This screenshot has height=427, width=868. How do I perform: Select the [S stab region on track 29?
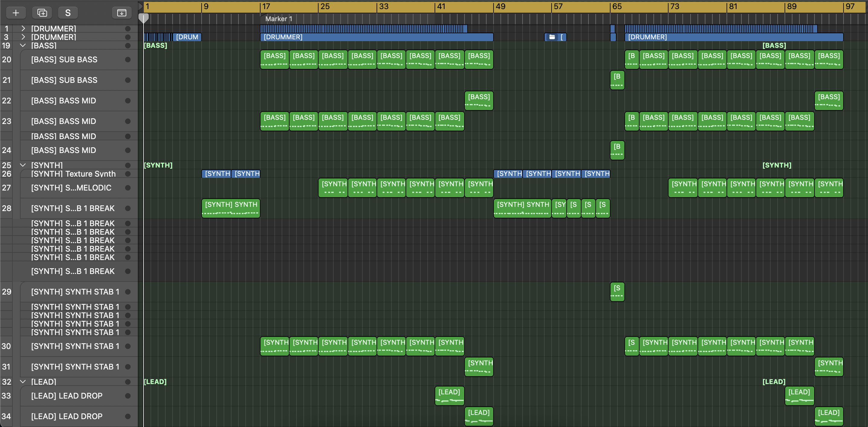(617, 292)
